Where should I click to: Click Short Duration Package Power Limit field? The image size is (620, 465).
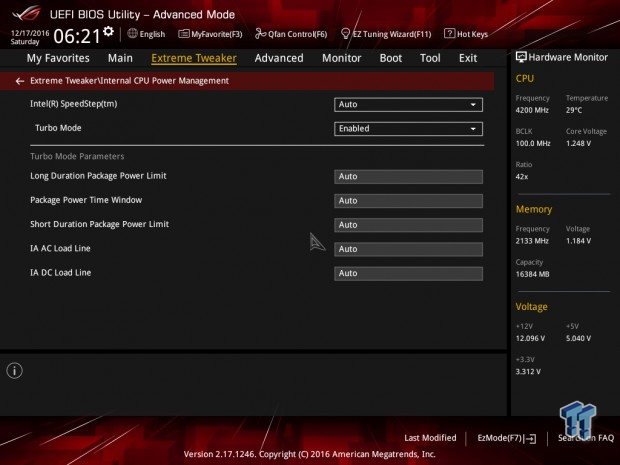tap(408, 225)
